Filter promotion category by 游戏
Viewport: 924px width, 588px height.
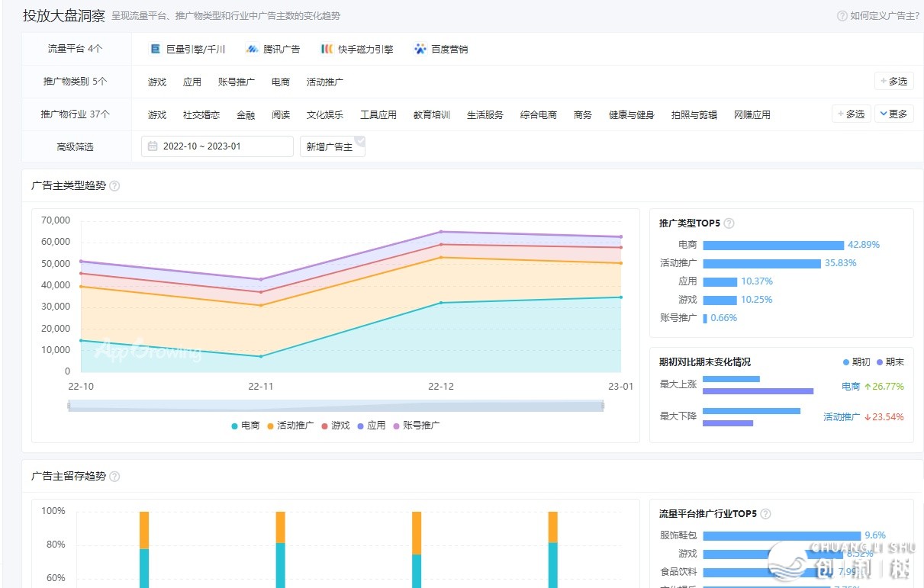coord(157,82)
